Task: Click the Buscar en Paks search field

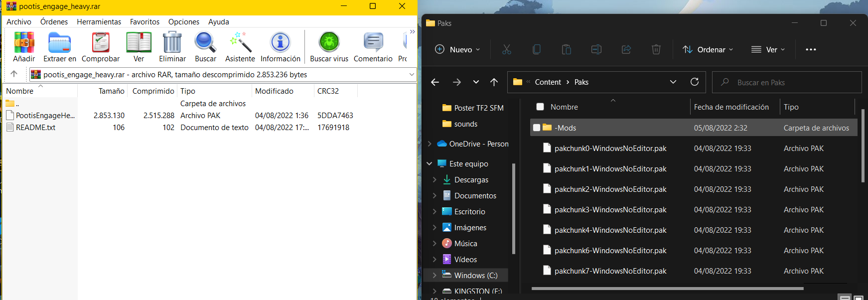Action: pyautogui.click(x=787, y=82)
